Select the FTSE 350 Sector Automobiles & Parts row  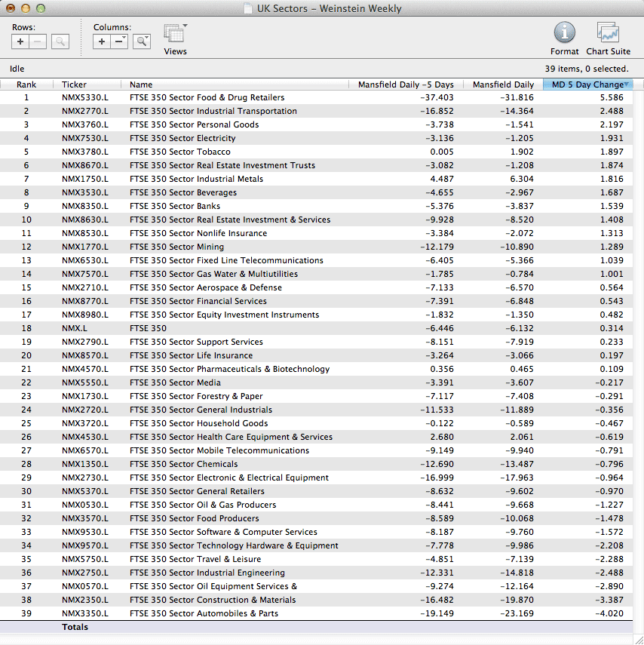pos(204,613)
